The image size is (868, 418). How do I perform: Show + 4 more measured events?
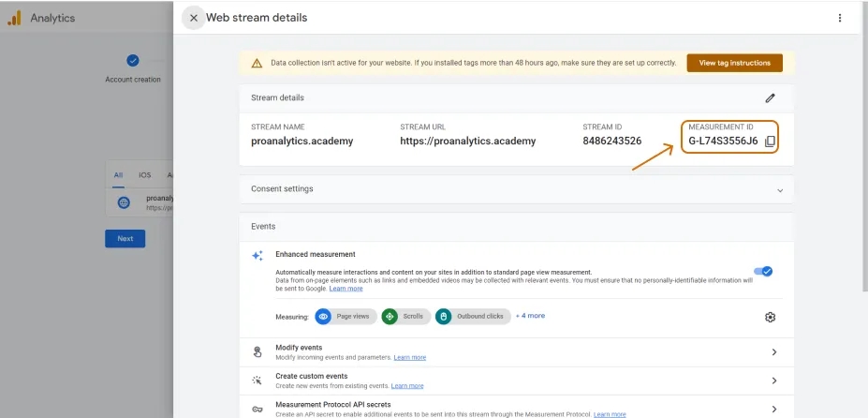(530, 316)
